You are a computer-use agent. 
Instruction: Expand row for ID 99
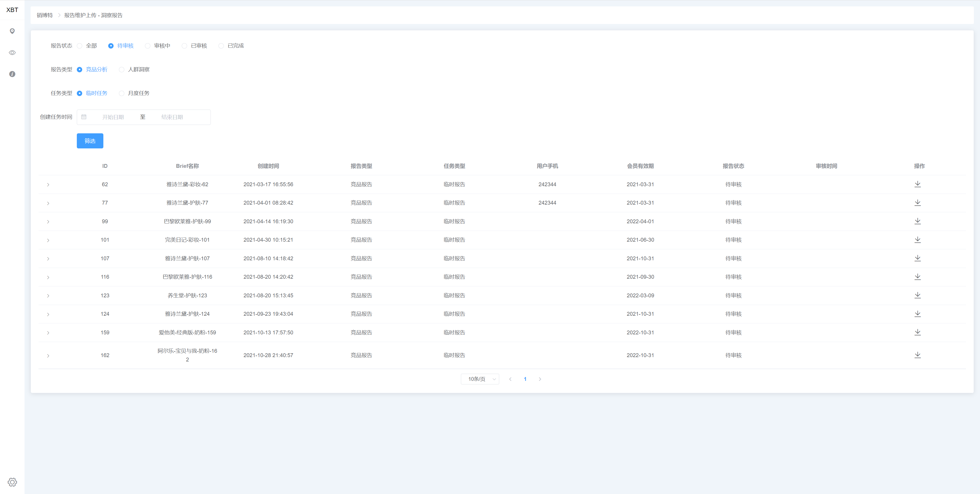[48, 222]
